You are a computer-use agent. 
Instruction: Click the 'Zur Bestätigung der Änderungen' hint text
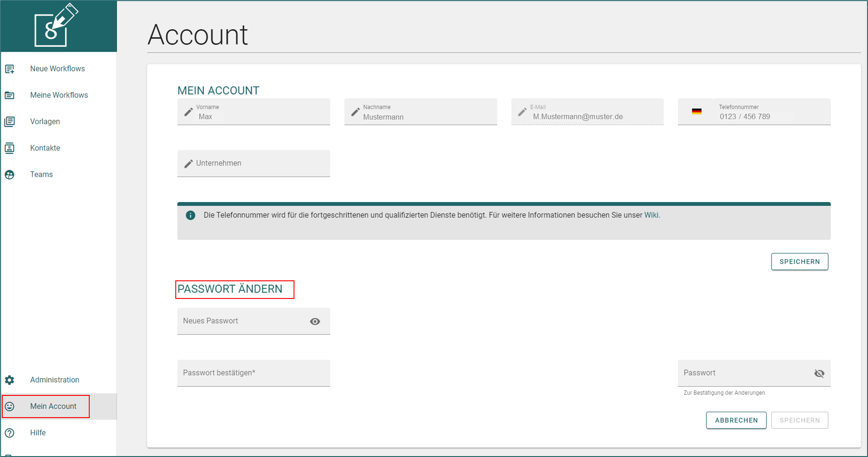pos(724,393)
